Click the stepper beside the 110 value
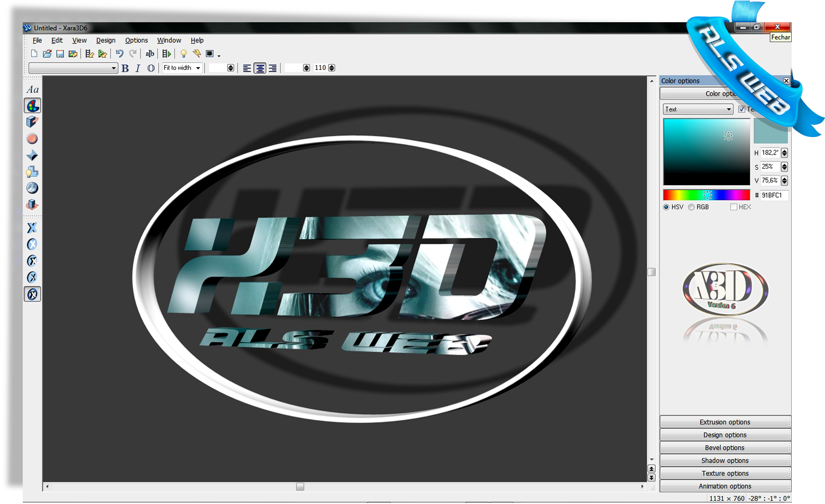 click(x=332, y=68)
